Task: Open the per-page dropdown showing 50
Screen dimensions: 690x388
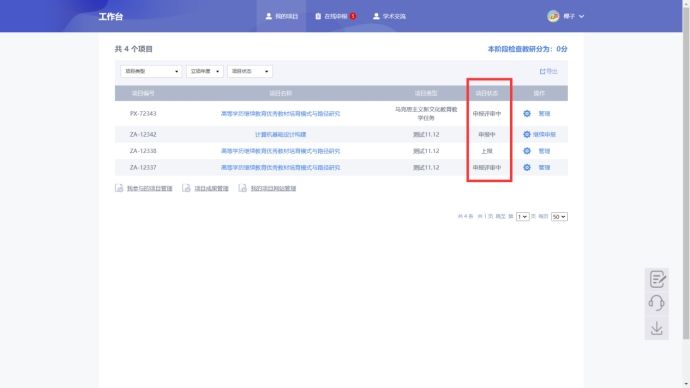Action: pyautogui.click(x=559, y=216)
